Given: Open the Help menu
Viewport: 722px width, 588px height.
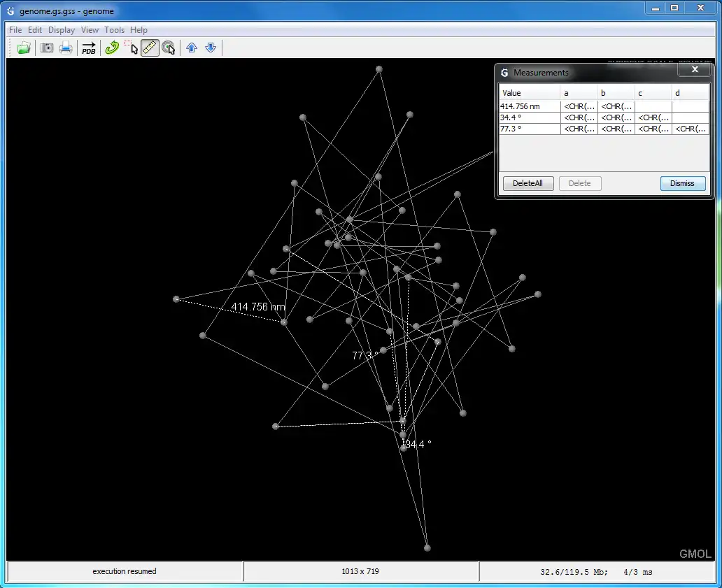Looking at the screenshot, I should [139, 30].
